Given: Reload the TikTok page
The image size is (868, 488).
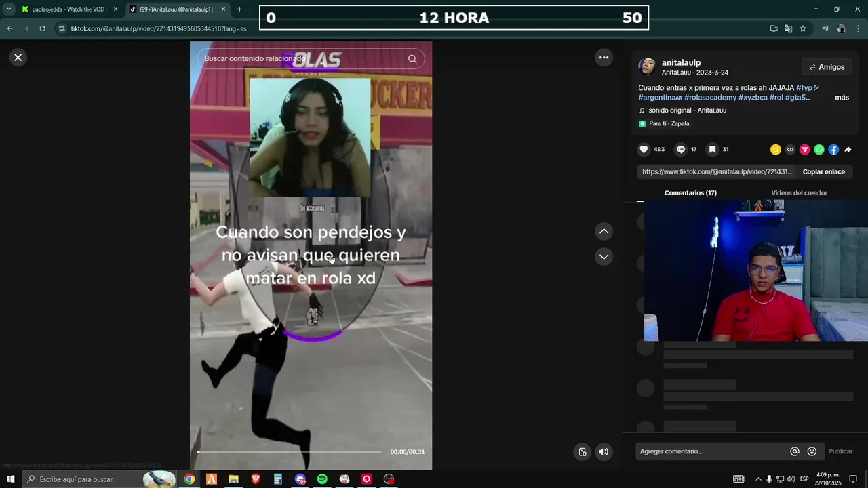Looking at the screenshot, I should pos(42,28).
